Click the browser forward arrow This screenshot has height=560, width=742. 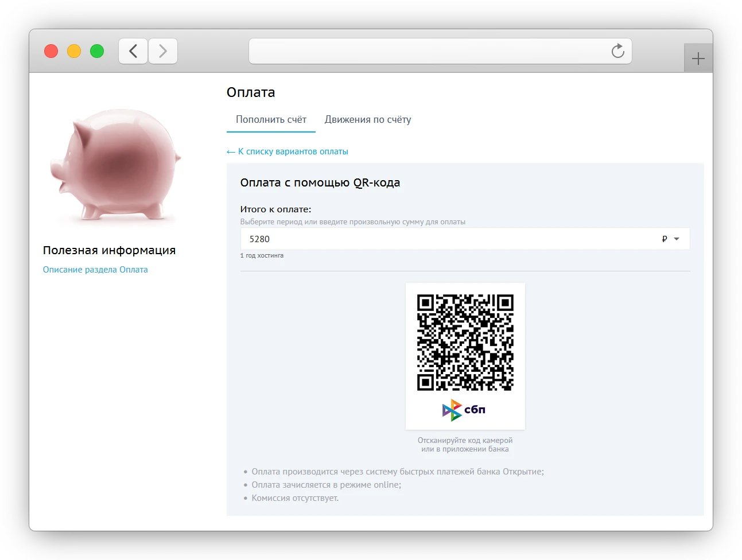pyautogui.click(x=162, y=51)
